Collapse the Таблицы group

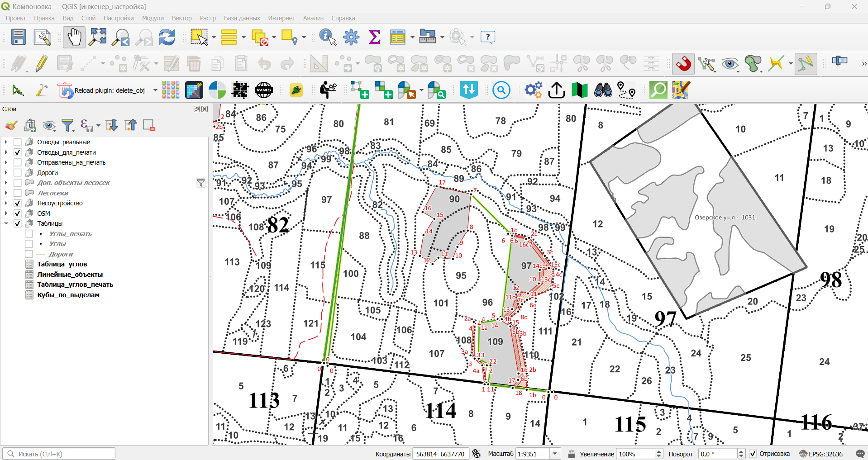[6, 223]
